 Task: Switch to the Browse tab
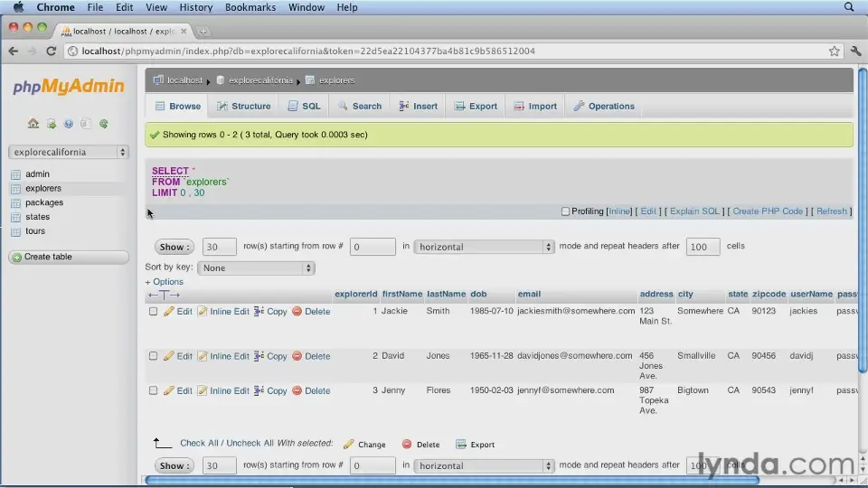(x=178, y=107)
